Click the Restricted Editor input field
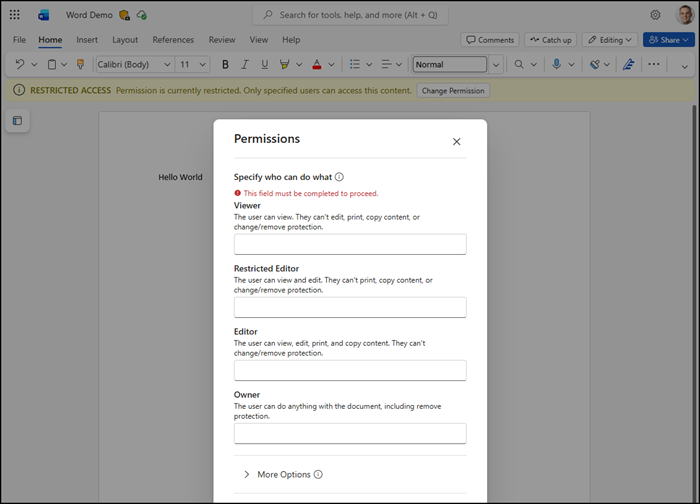Screen dimensions: 700x504 (x=350, y=307)
